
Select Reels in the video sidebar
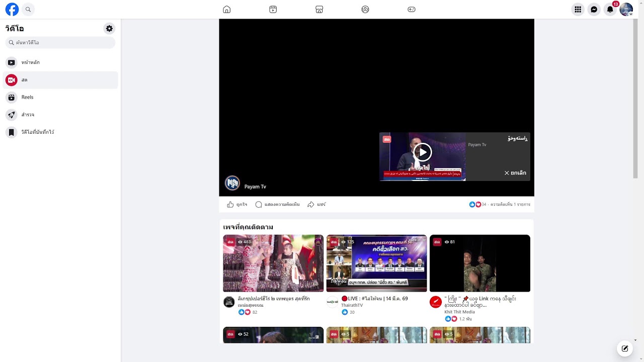(x=60, y=97)
